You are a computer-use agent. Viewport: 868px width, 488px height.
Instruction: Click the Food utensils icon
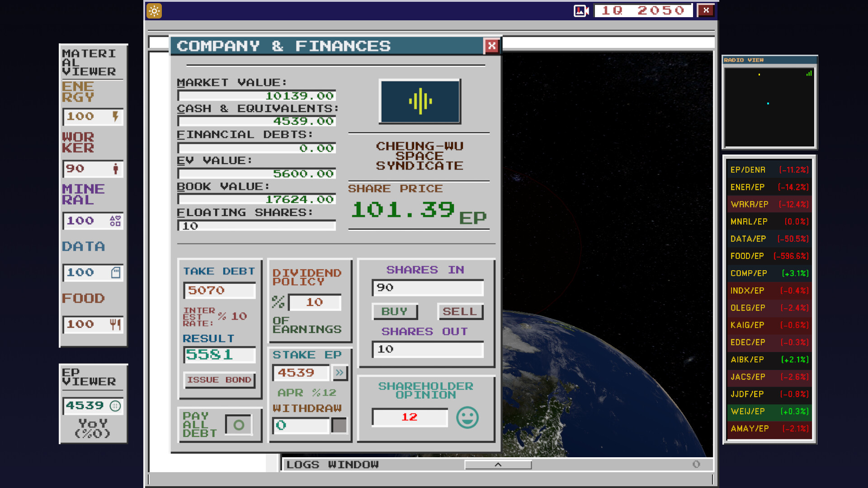pyautogui.click(x=116, y=324)
